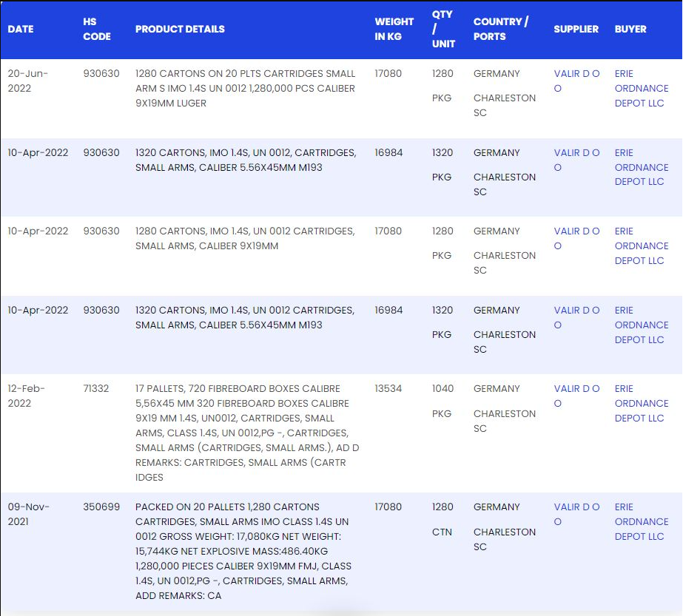This screenshot has height=616, width=683.
Task: Click the DATE column header
Action: [x=21, y=29]
